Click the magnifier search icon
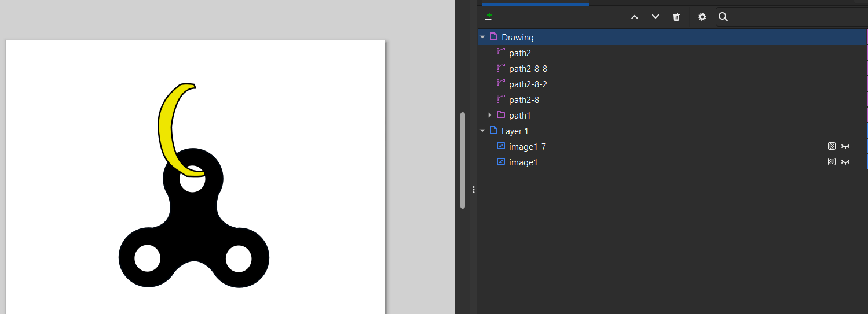868x314 pixels. pos(723,17)
